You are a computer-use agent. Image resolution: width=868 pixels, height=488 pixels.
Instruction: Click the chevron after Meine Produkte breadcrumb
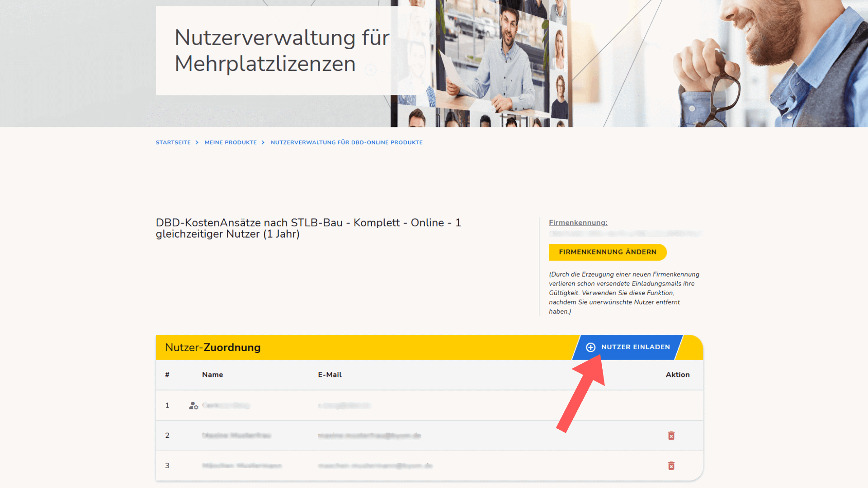tap(263, 142)
